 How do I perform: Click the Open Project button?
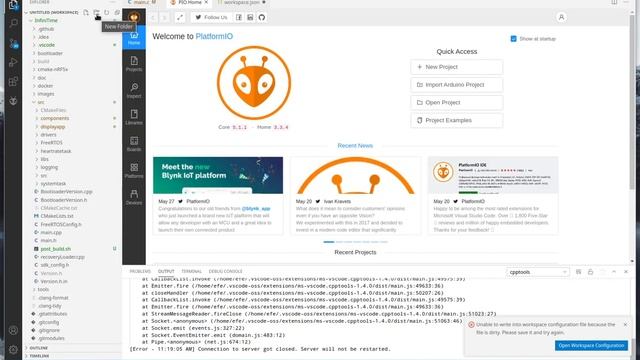point(457,102)
